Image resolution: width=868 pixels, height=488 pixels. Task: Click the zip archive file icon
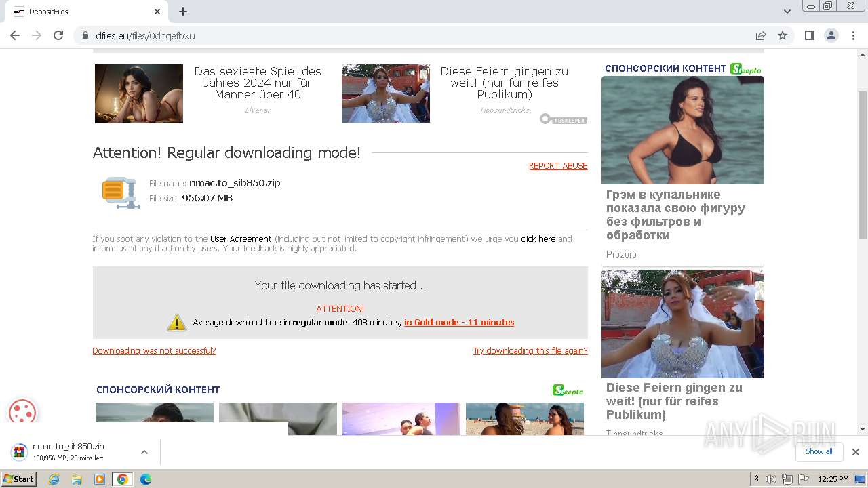[x=121, y=192]
